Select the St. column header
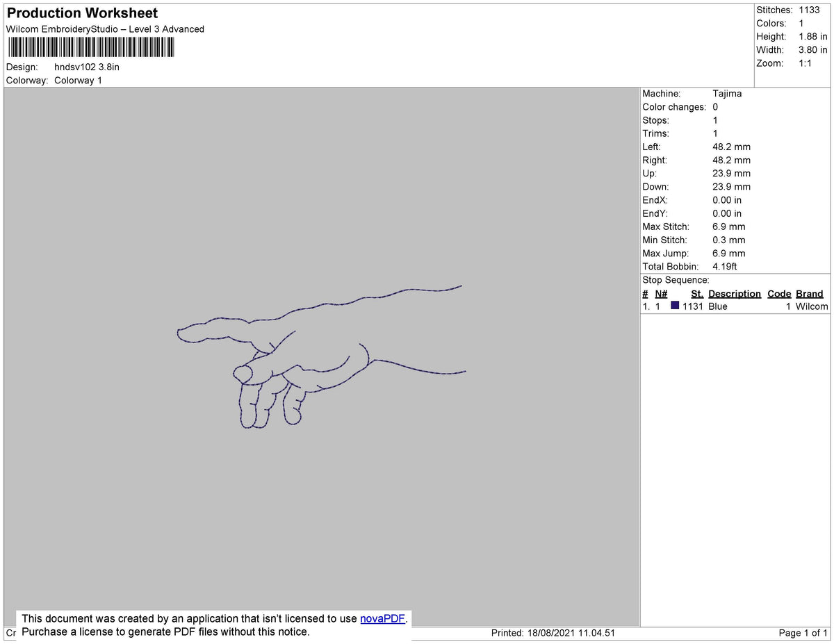Screen dimensions: 834x644 [696, 293]
